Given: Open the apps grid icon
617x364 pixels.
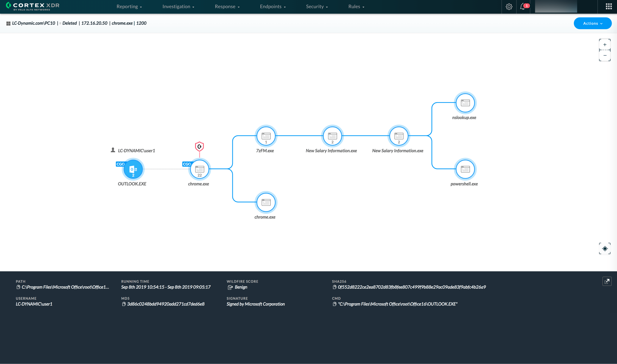Looking at the screenshot, I should click(609, 7).
